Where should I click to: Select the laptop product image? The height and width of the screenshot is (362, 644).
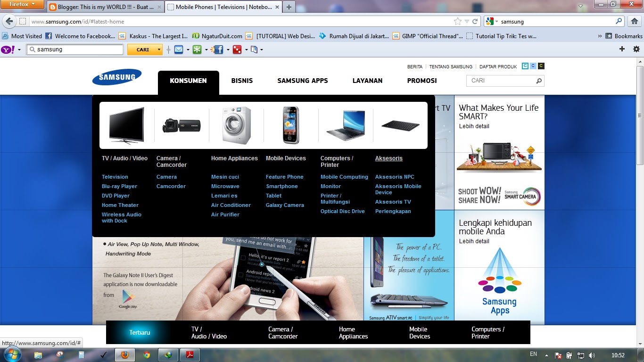[346, 125]
